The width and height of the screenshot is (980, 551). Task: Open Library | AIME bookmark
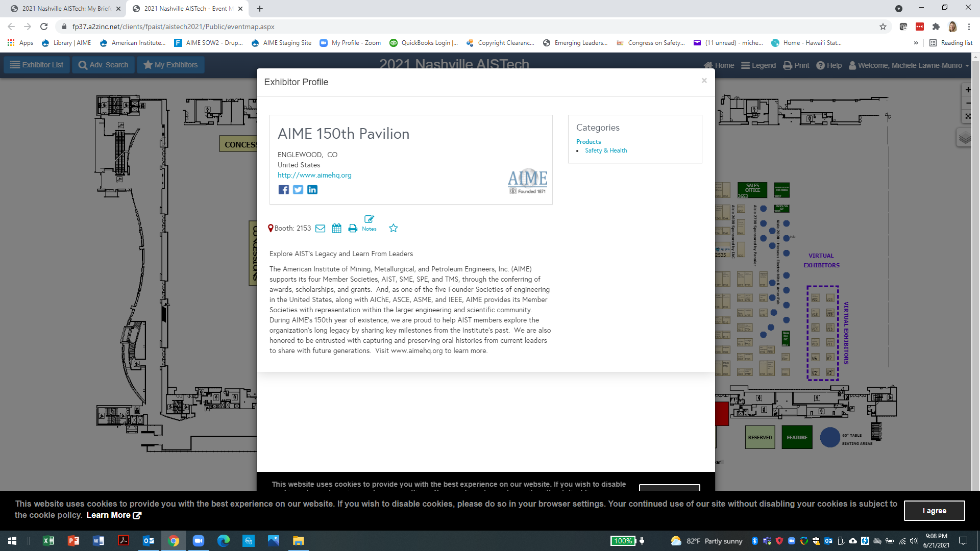(x=66, y=43)
